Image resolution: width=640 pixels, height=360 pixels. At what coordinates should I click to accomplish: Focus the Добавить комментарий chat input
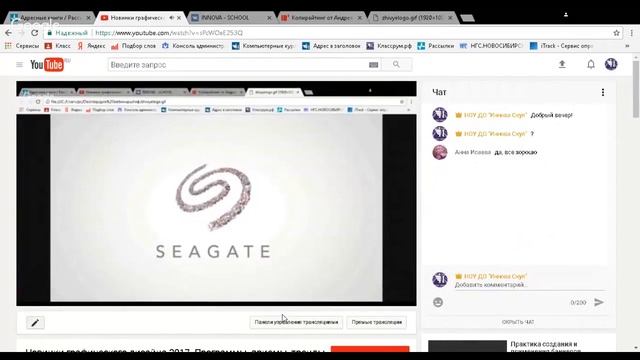coord(530,285)
